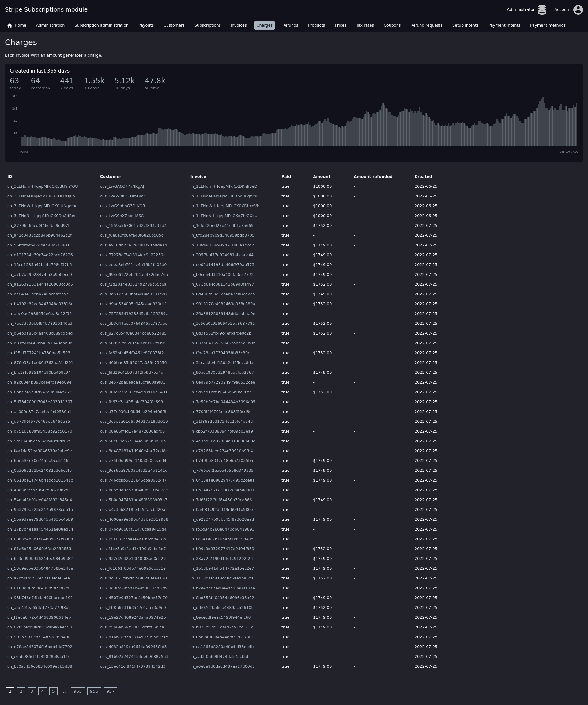Image resolution: width=588 pixels, height=705 pixels.
Task: Open customer cus_13ec41cf845f4737894342d3
Action: point(132,666)
